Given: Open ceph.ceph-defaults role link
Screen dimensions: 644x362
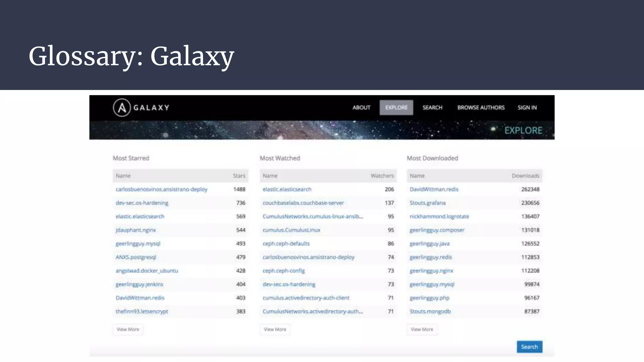Looking at the screenshot, I should [286, 244].
